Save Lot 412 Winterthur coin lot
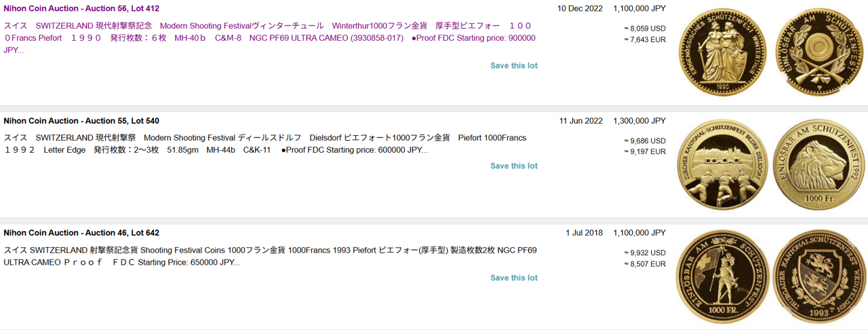868x330 pixels. (x=514, y=66)
